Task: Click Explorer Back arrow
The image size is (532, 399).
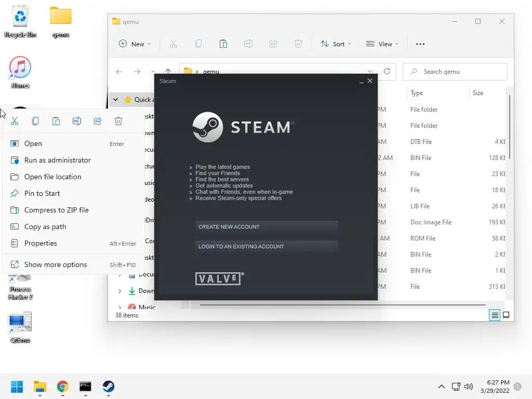Action: [x=119, y=72]
